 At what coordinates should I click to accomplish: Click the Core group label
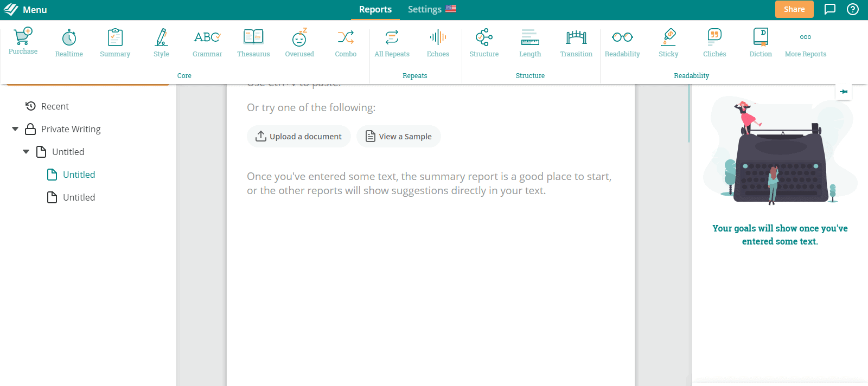pyautogui.click(x=184, y=76)
